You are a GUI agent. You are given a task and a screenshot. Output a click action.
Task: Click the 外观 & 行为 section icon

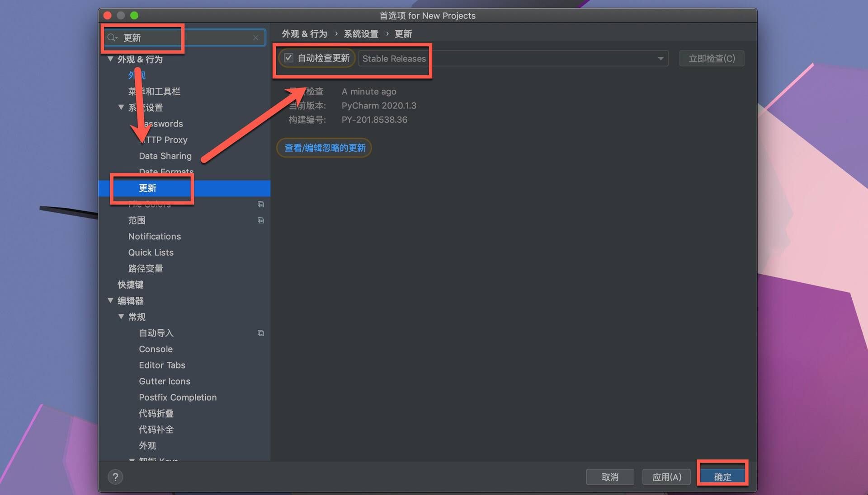111,59
